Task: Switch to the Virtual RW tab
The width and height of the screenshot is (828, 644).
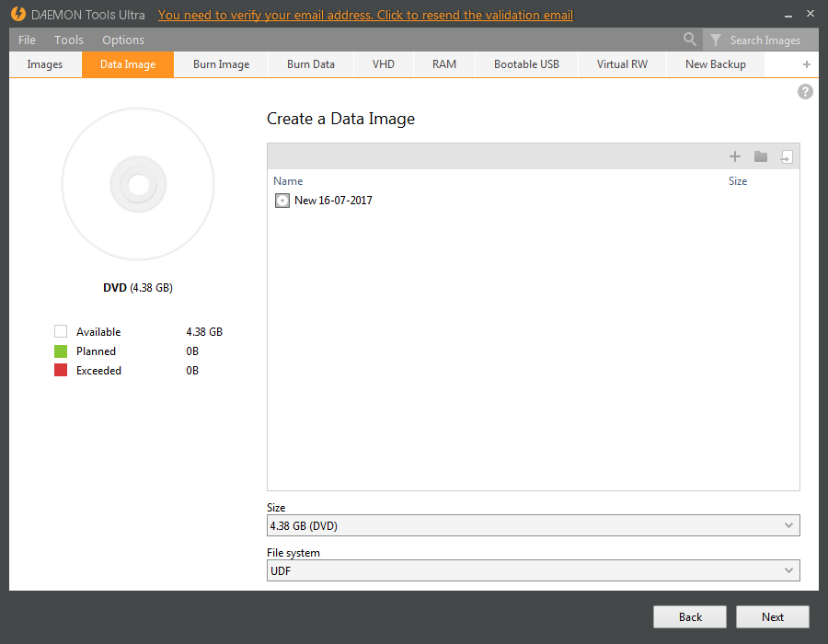Action: (x=621, y=63)
